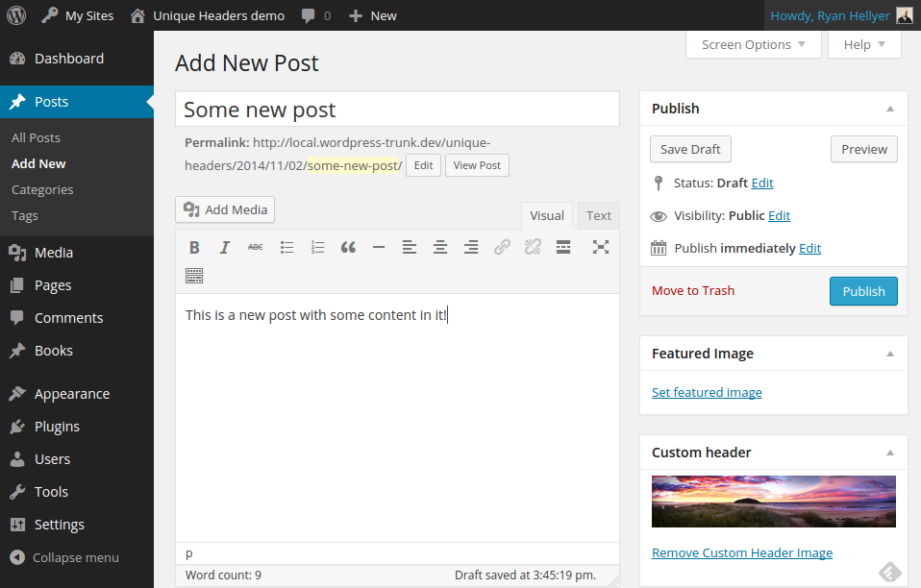Apply italic formatting to text

pyautogui.click(x=225, y=247)
